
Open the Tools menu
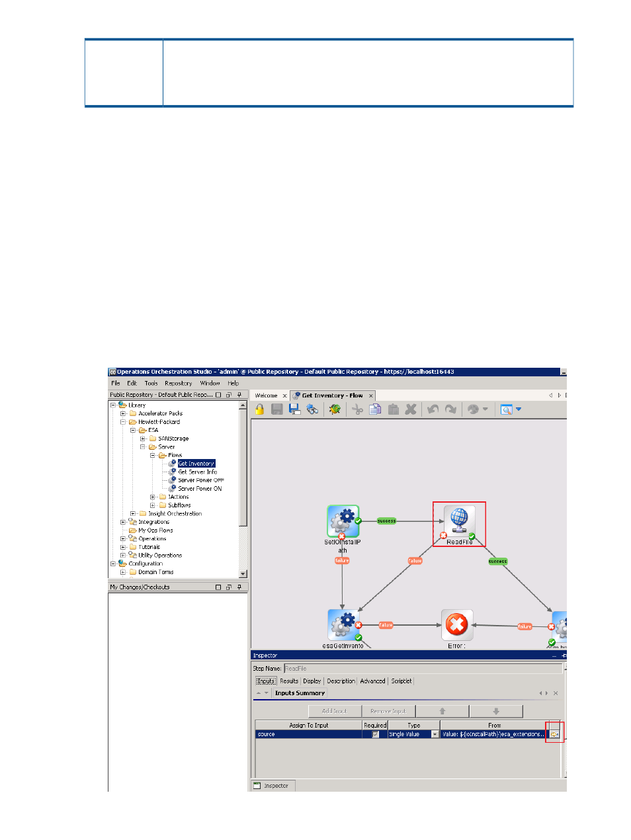click(151, 383)
